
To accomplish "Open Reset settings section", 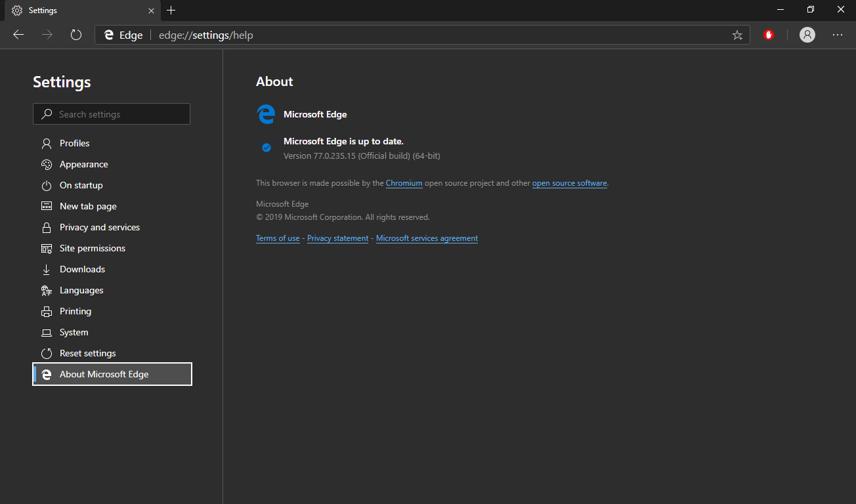I will [112, 353].
